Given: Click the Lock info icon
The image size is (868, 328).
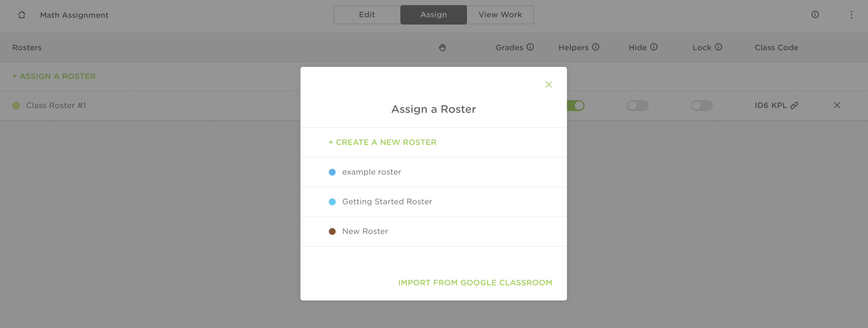Looking at the screenshot, I should [x=718, y=47].
